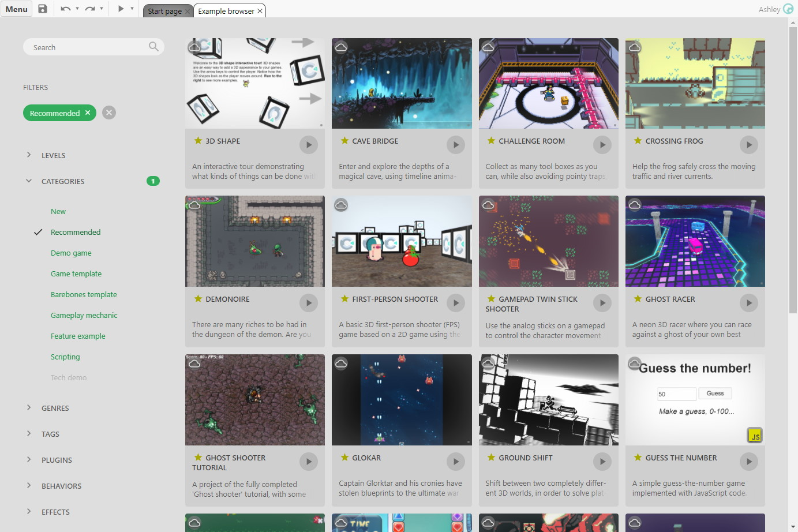This screenshot has width=798, height=532.
Task: Select the Demo game category filter
Action: (x=71, y=253)
